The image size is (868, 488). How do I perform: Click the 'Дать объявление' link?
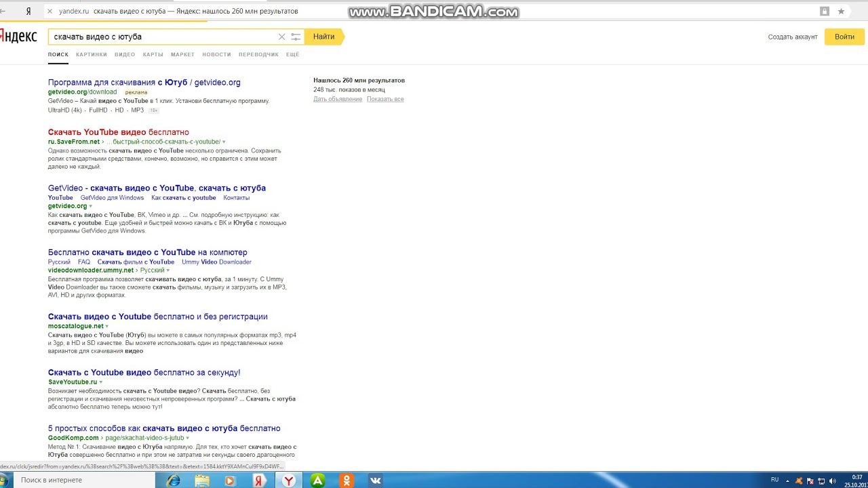[x=338, y=99]
